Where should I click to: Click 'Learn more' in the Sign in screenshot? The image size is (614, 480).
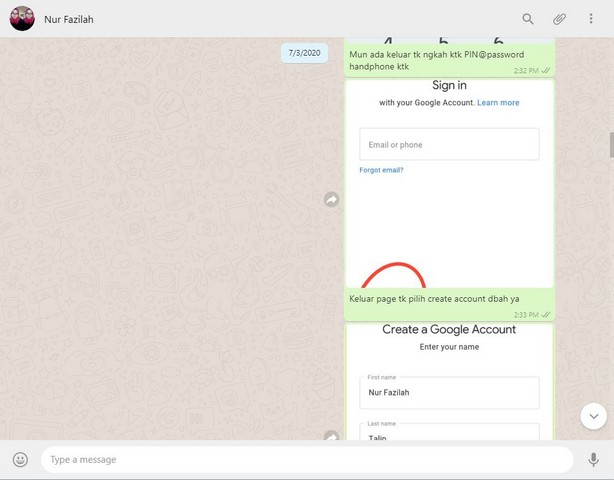tap(498, 103)
